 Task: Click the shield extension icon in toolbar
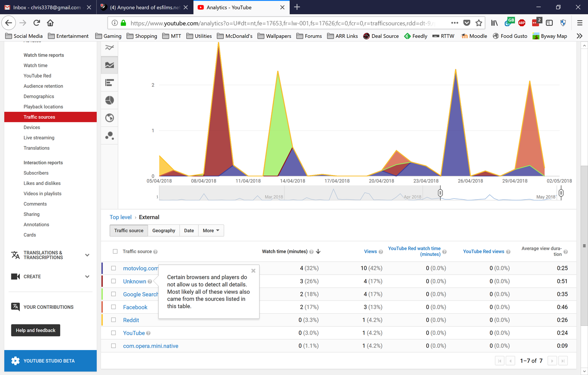pyautogui.click(x=563, y=23)
